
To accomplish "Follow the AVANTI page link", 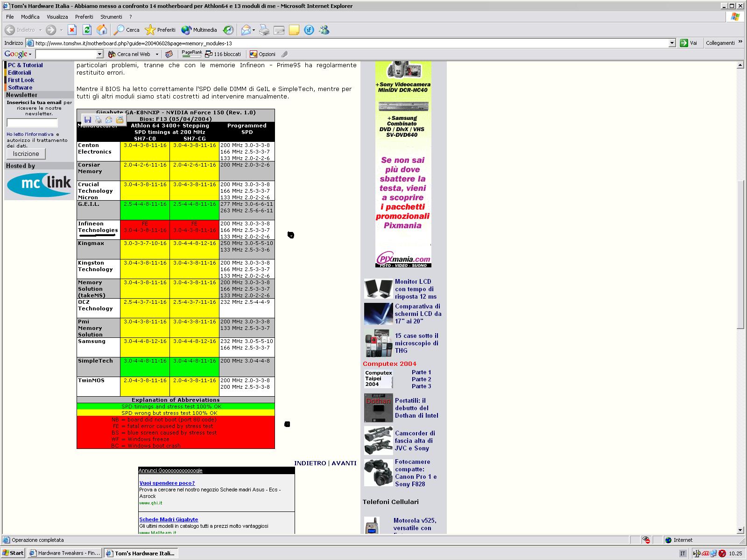I will (344, 463).
